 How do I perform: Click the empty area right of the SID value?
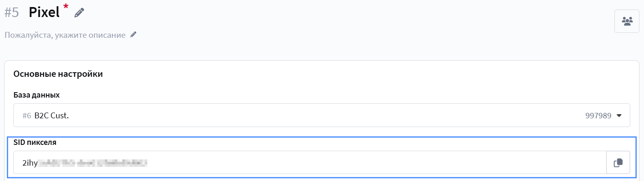(374, 162)
